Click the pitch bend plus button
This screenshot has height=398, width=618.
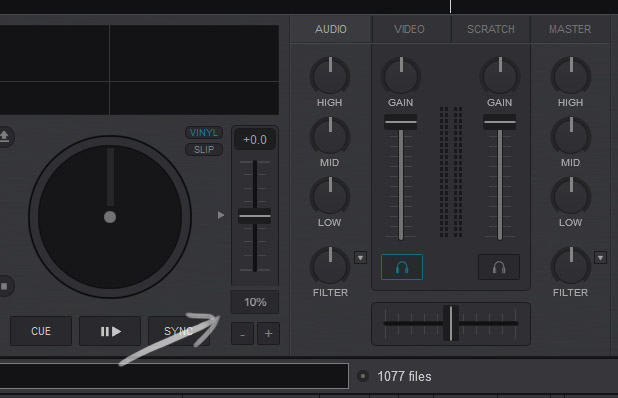coord(268,334)
